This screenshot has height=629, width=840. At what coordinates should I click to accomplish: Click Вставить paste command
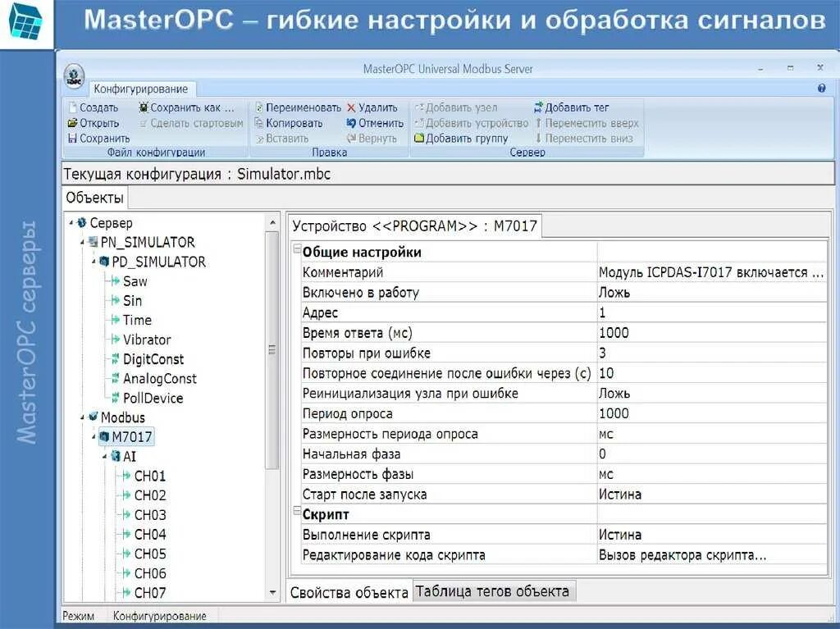click(x=282, y=139)
